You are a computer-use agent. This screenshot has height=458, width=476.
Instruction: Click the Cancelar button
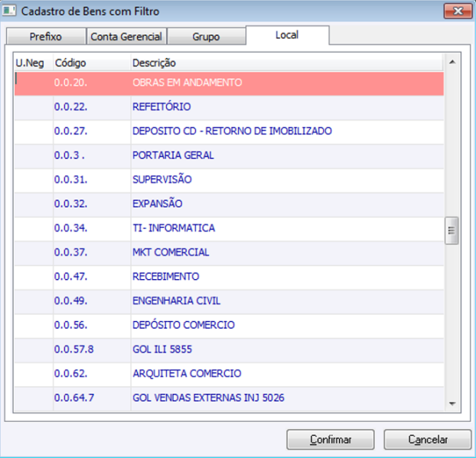(x=428, y=439)
